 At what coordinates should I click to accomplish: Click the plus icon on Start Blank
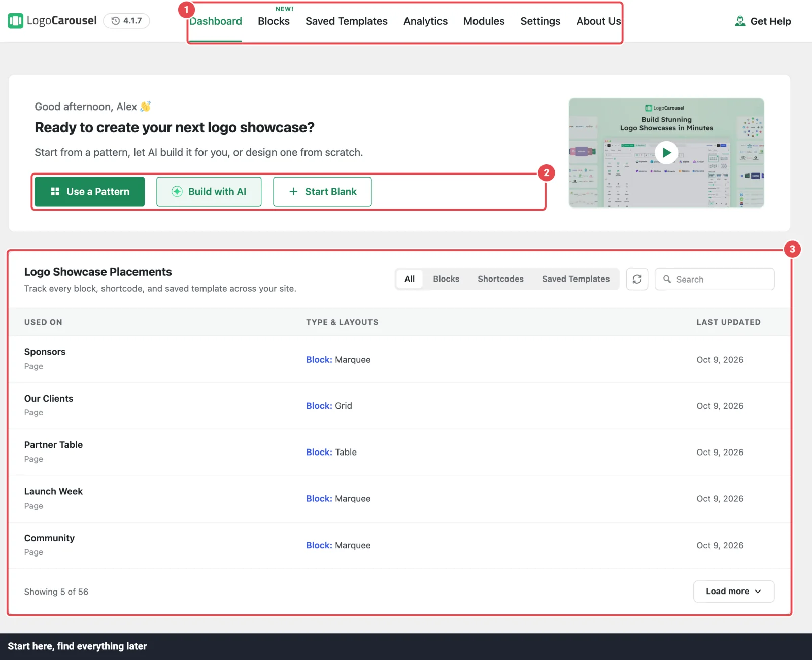[x=293, y=192]
